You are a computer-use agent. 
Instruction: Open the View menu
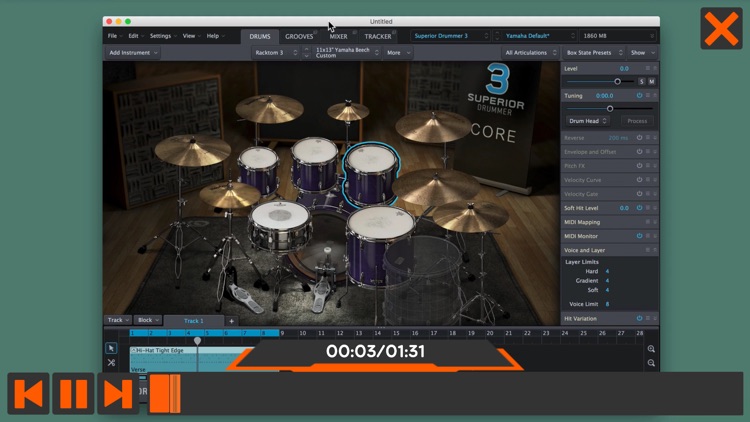(x=191, y=36)
